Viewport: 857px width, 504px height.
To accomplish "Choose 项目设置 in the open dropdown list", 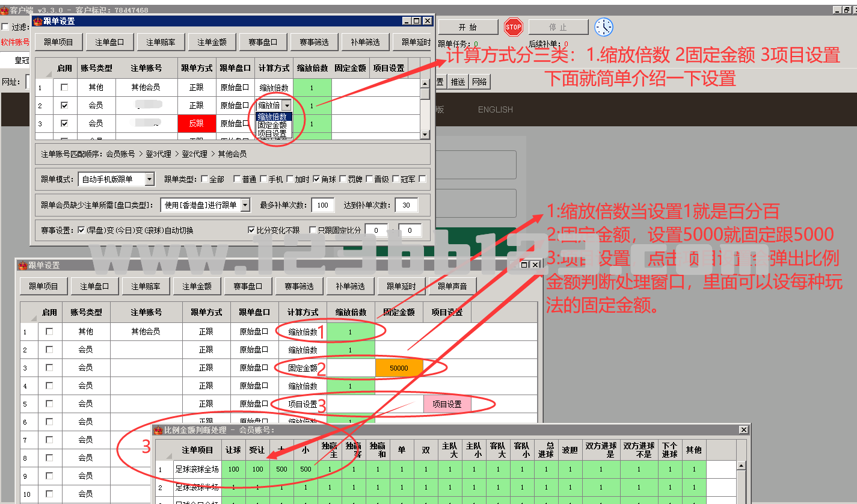I will [x=272, y=134].
